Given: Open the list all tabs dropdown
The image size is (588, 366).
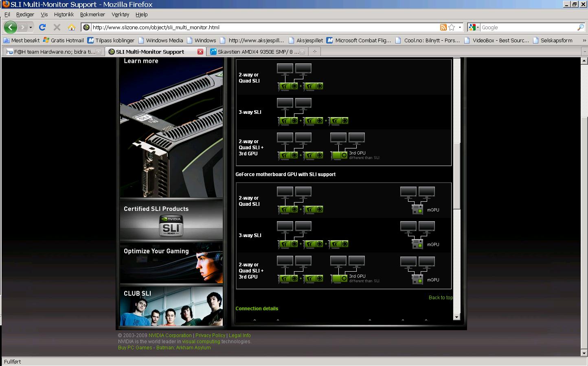Looking at the screenshot, I should coord(584,52).
